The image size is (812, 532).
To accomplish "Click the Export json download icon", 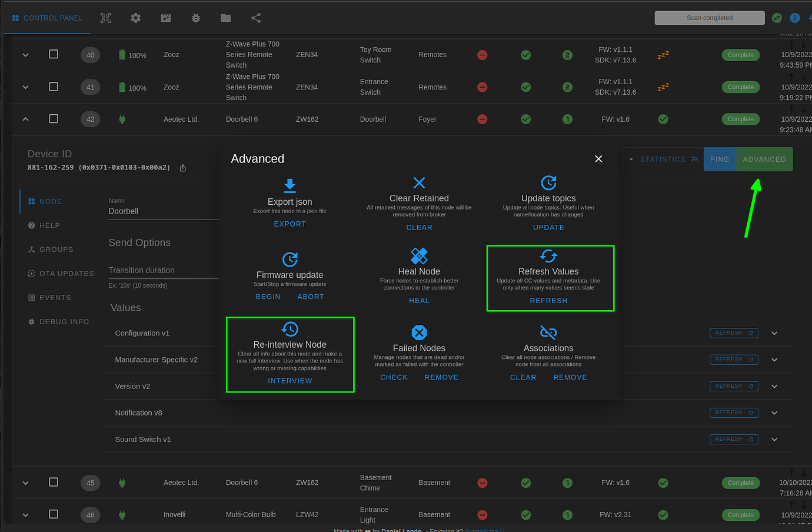I will point(289,185).
